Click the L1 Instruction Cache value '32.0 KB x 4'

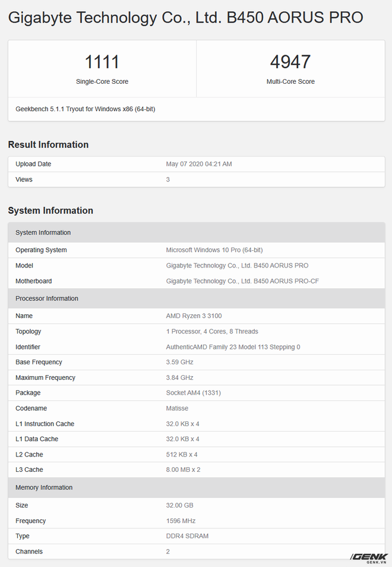tap(183, 424)
